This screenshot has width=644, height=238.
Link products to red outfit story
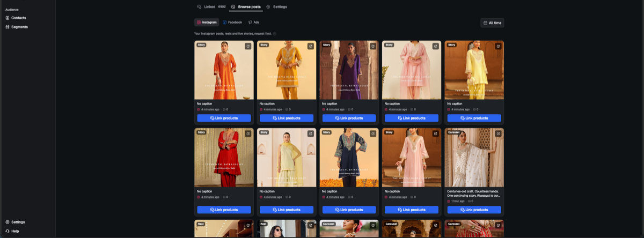click(224, 210)
